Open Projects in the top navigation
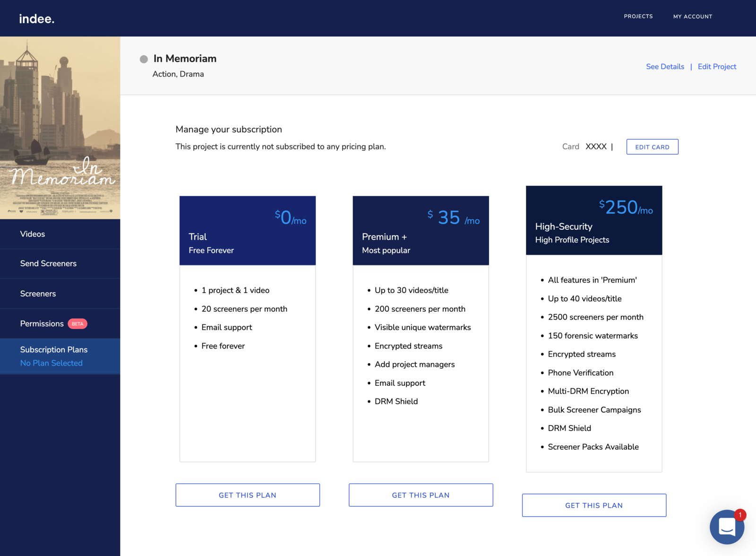The height and width of the screenshot is (556, 756). pos(638,17)
